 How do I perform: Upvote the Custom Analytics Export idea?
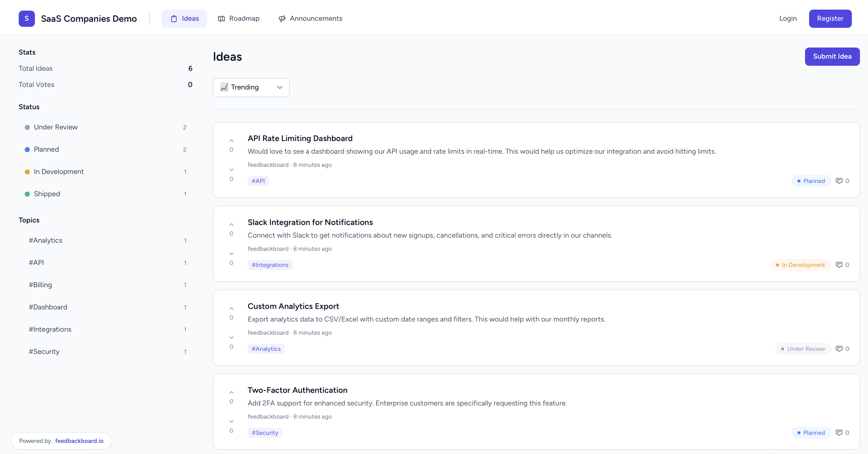[232, 308]
